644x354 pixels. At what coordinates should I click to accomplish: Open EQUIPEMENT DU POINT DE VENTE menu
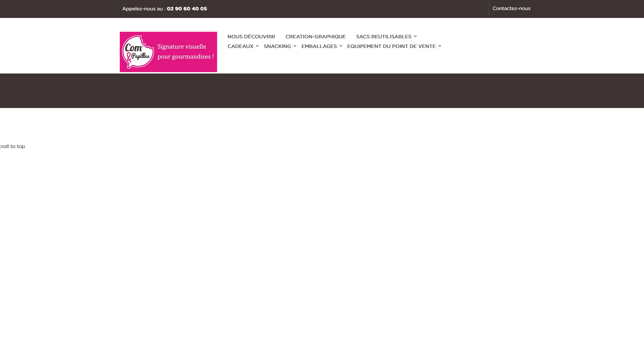tap(391, 46)
